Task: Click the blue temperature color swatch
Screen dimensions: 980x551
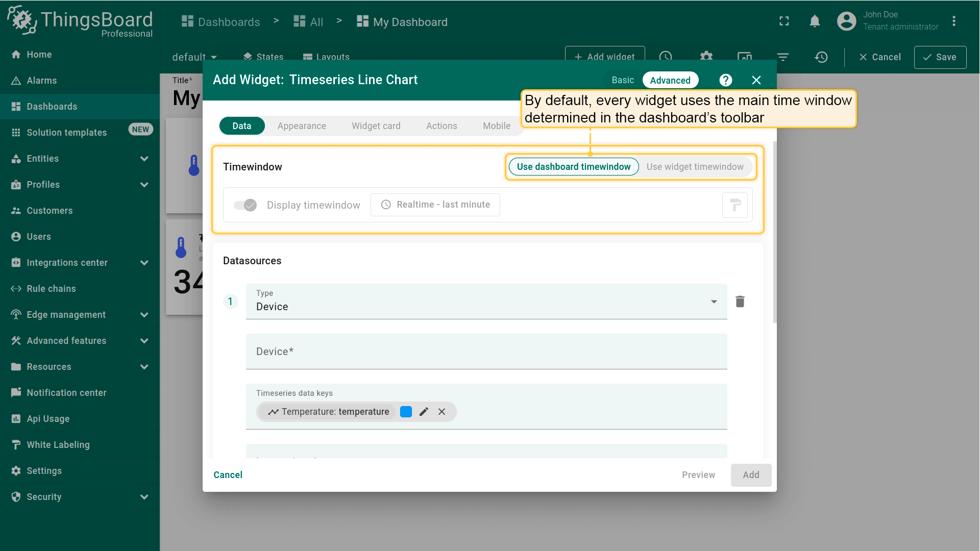Action: (x=406, y=412)
